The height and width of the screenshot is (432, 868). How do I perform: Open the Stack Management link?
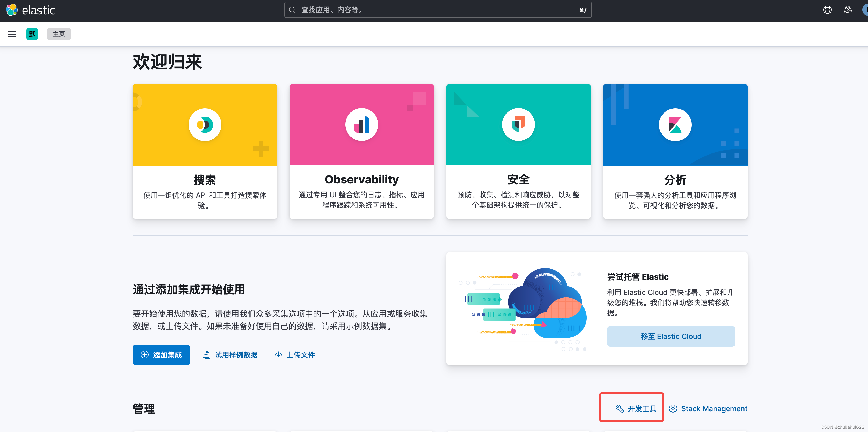708,409
